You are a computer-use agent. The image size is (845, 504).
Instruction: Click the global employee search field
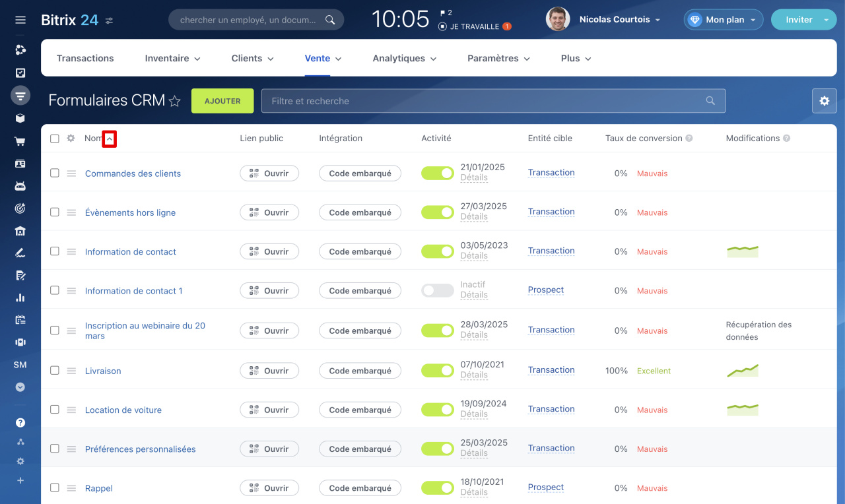(256, 20)
